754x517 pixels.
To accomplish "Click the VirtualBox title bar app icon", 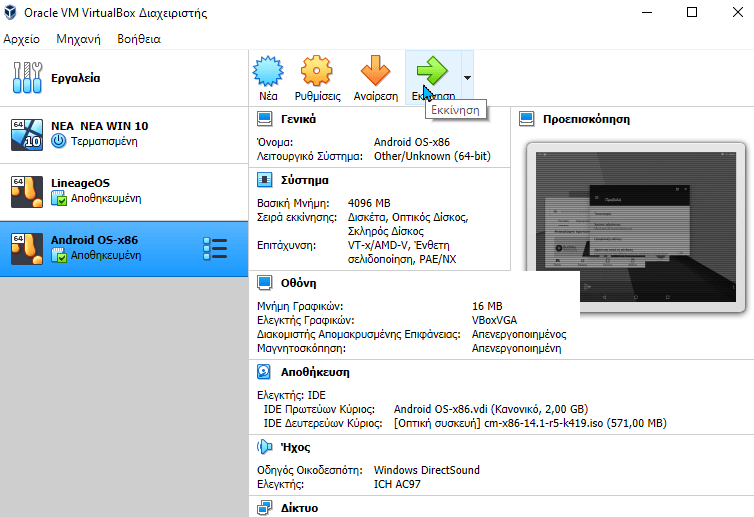I will [x=11, y=13].
